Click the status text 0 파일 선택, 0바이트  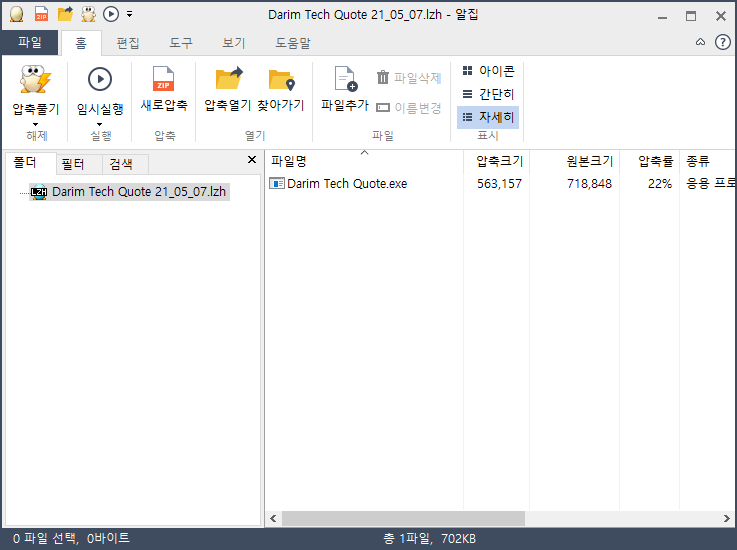pyautogui.click(x=71, y=538)
